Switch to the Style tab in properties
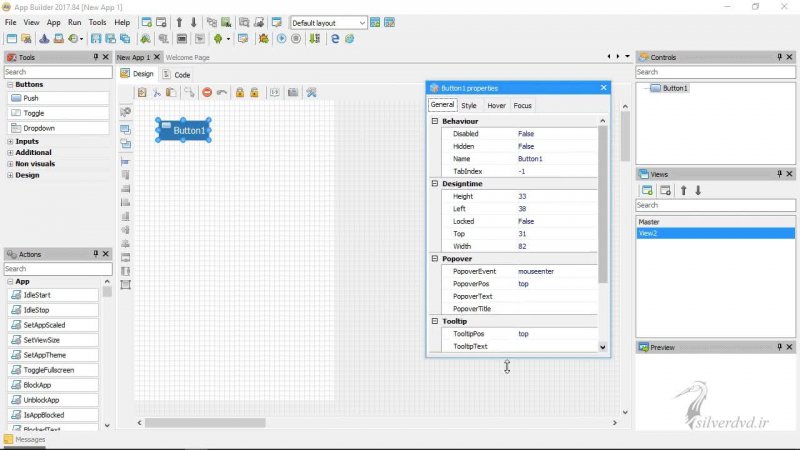 (x=468, y=105)
